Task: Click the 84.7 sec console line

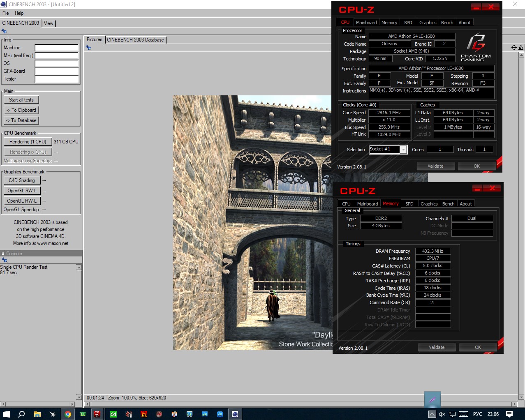Action: (x=9, y=272)
